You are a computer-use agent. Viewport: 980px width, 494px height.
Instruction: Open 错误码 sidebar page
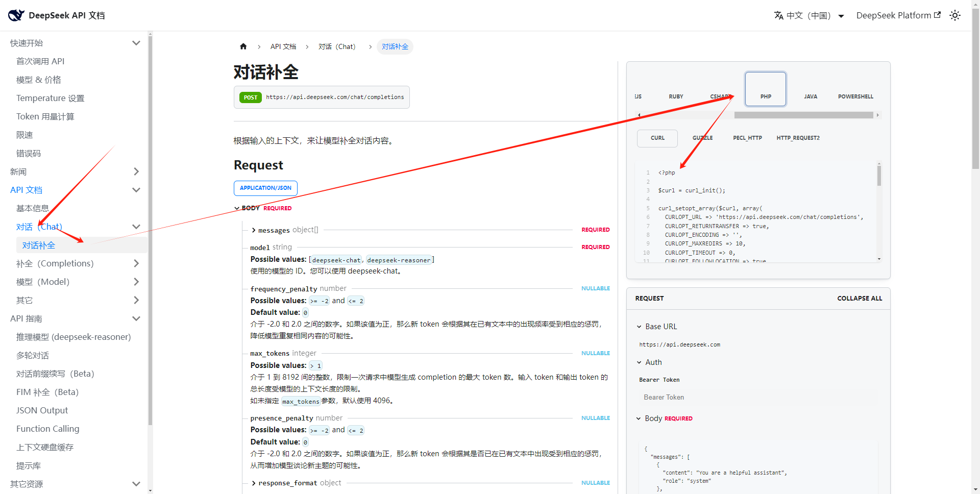[x=29, y=153]
